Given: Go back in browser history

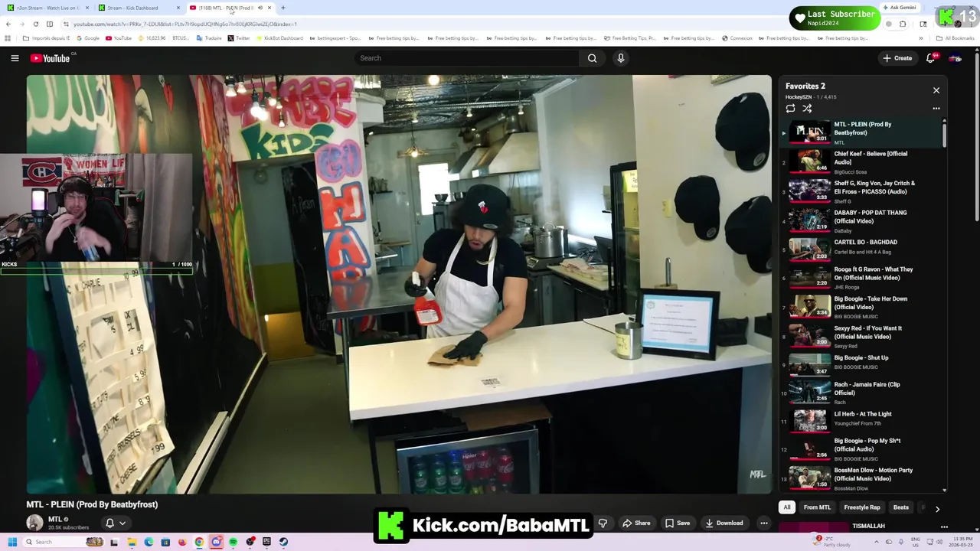Looking at the screenshot, I should click(8, 24).
